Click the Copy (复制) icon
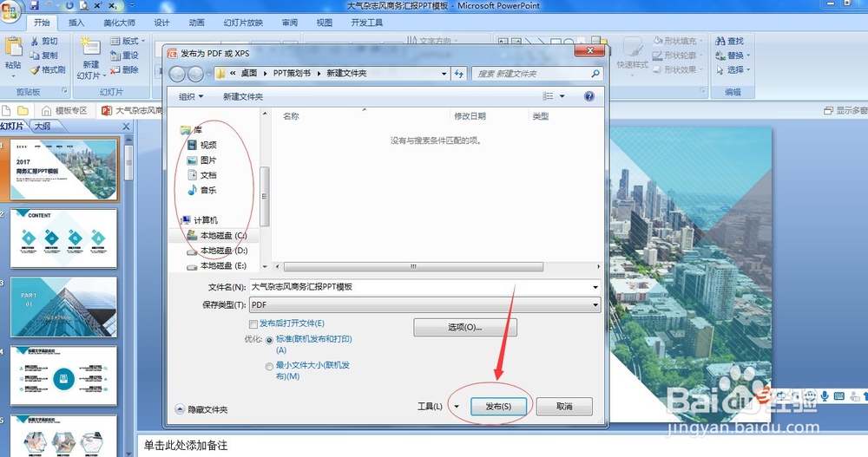Image resolution: width=868 pixels, height=457 pixels. coord(35,55)
